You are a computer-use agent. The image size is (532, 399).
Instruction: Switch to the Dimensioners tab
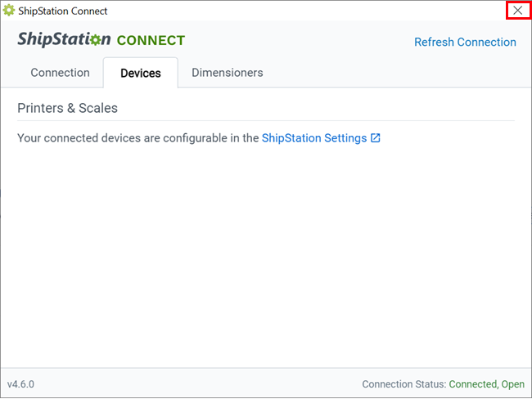tap(228, 73)
